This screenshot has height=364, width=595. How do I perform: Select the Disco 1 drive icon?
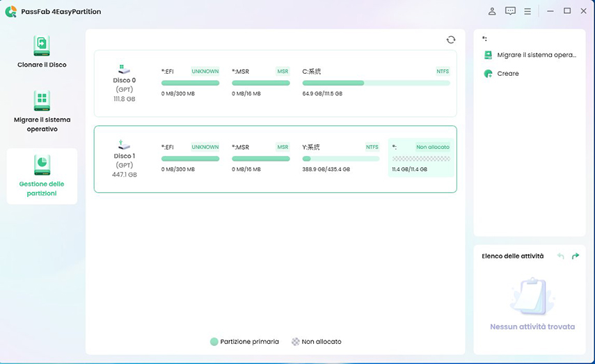(x=125, y=145)
